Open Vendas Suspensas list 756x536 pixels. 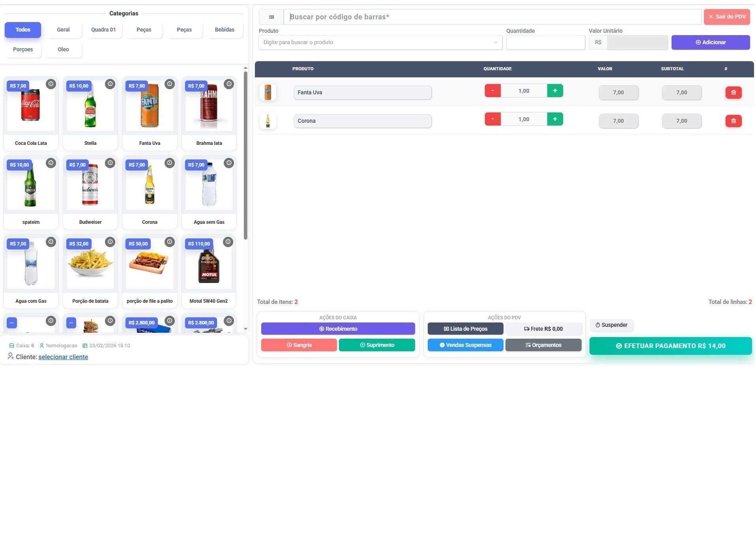(465, 345)
